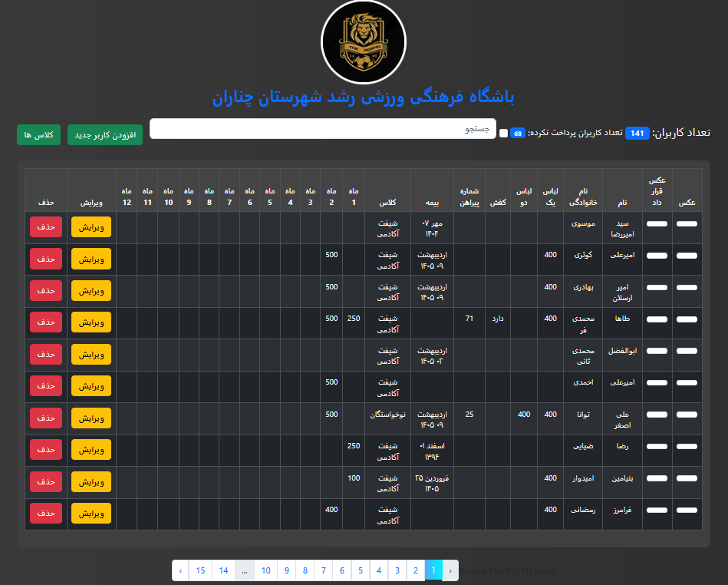Go to page 2 of results
Screen dimensions: 728x585
coord(415,570)
